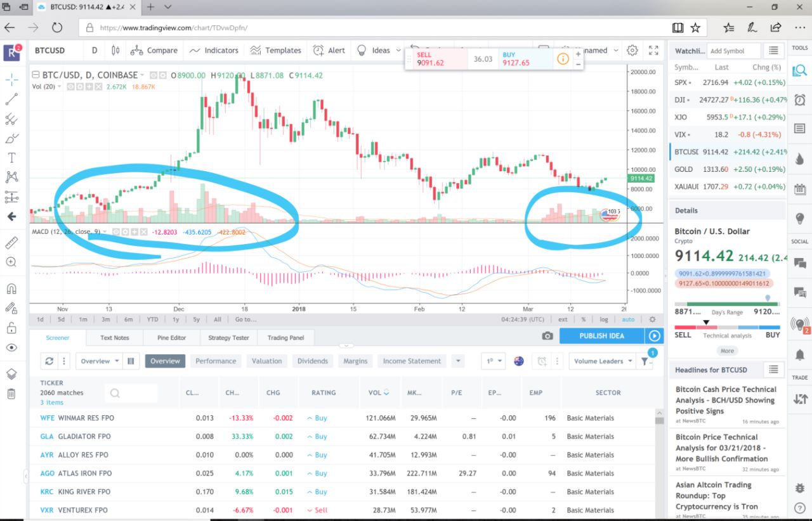Open the Compare symbol dialog

click(154, 50)
